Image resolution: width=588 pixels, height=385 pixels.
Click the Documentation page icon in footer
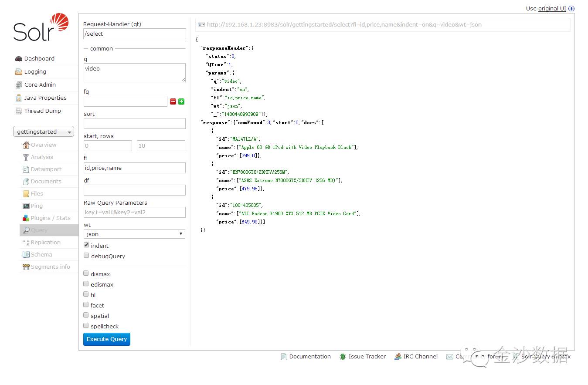(x=284, y=357)
